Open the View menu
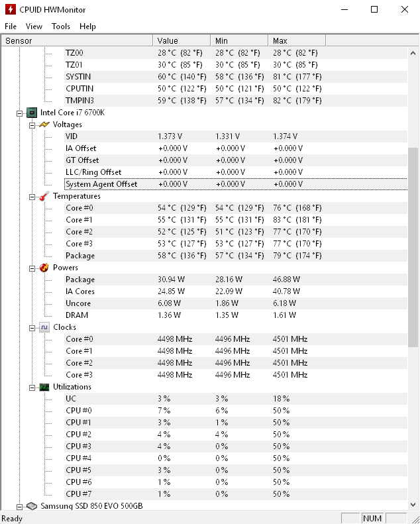Screen dimensions: 420x524 coord(34,26)
